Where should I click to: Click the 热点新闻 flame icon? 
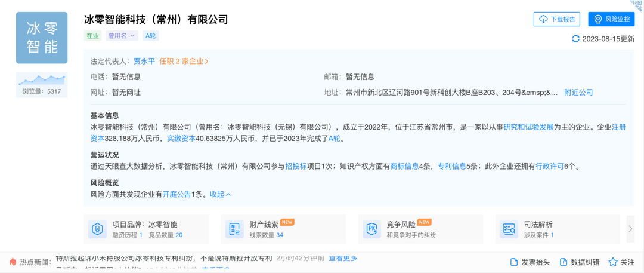(x=13, y=262)
